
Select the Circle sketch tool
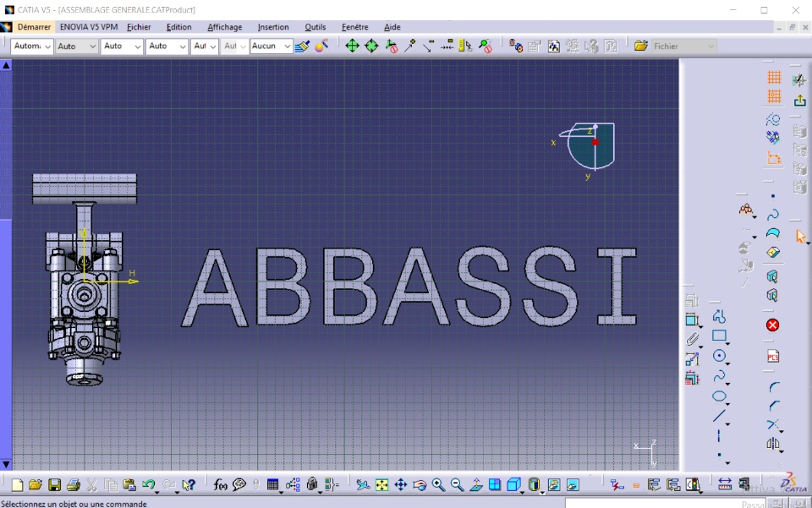pos(719,355)
